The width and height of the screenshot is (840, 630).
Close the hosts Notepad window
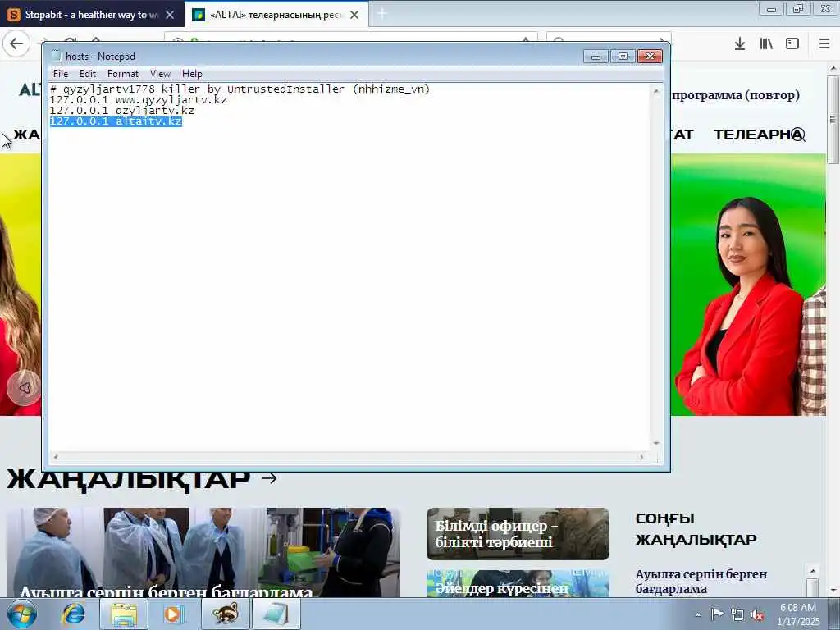650,57
